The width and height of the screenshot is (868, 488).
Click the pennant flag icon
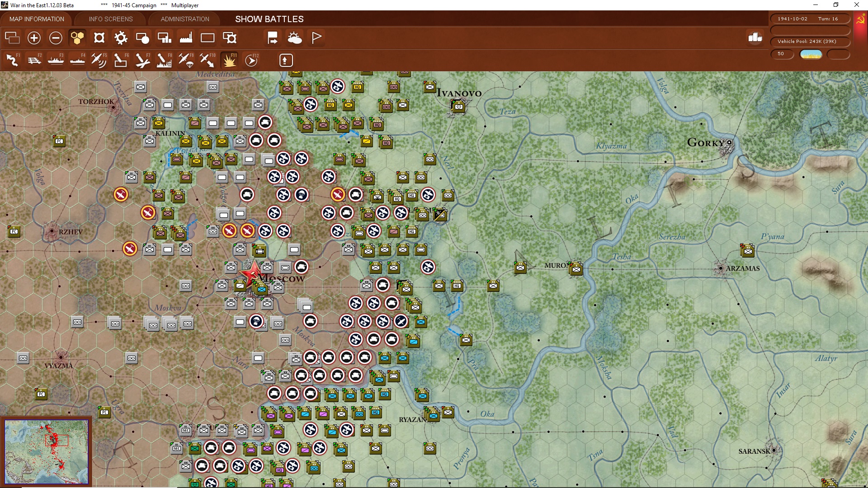pyautogui.click(x=316, y=38)
